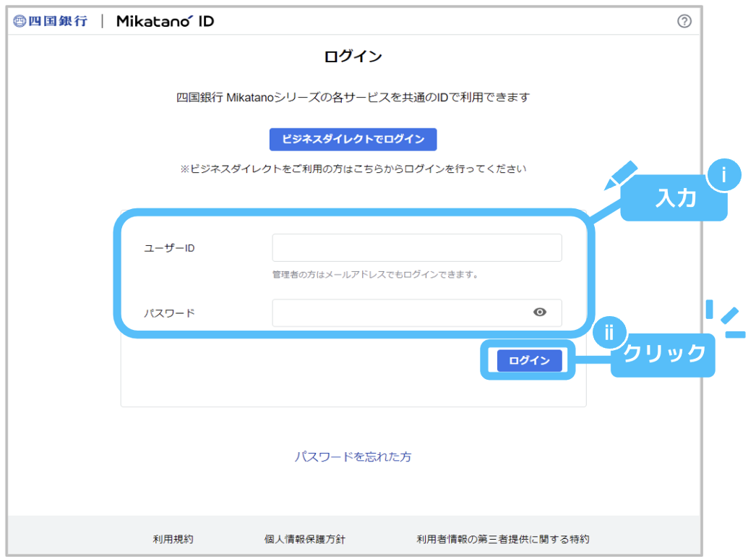Open the 個人情報保護方針 footer link

305,539
